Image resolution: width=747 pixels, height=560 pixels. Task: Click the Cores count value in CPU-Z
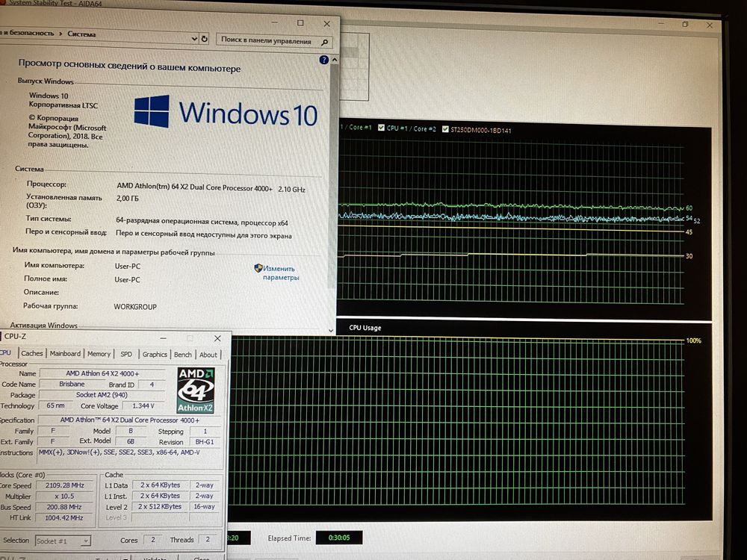coord(153,540)
